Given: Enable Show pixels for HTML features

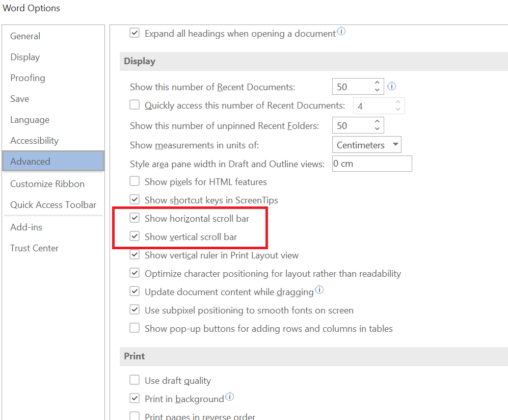Looking at the screenshot, I should click(x=135, y=181).
